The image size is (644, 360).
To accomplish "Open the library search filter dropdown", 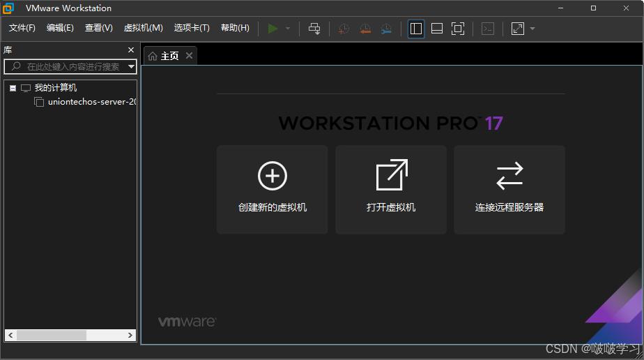I will pyautogui.click(x=132, y=66).
